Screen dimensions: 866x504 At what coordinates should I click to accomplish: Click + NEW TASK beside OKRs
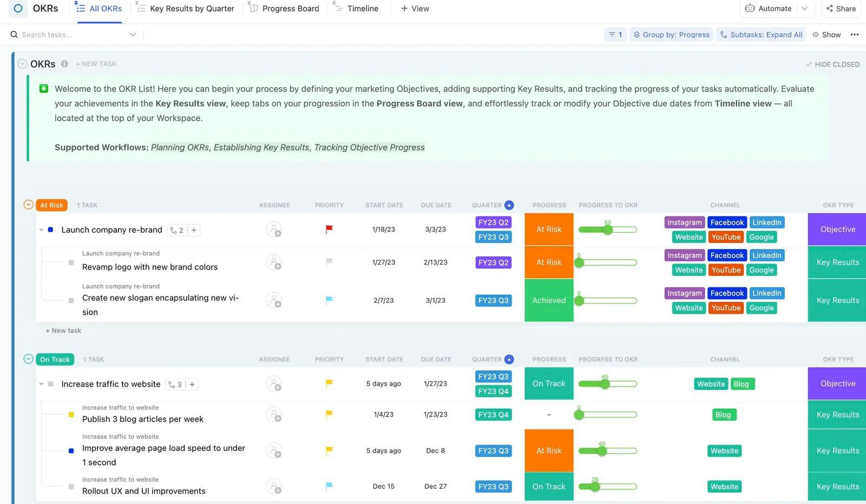pos(96,64)
